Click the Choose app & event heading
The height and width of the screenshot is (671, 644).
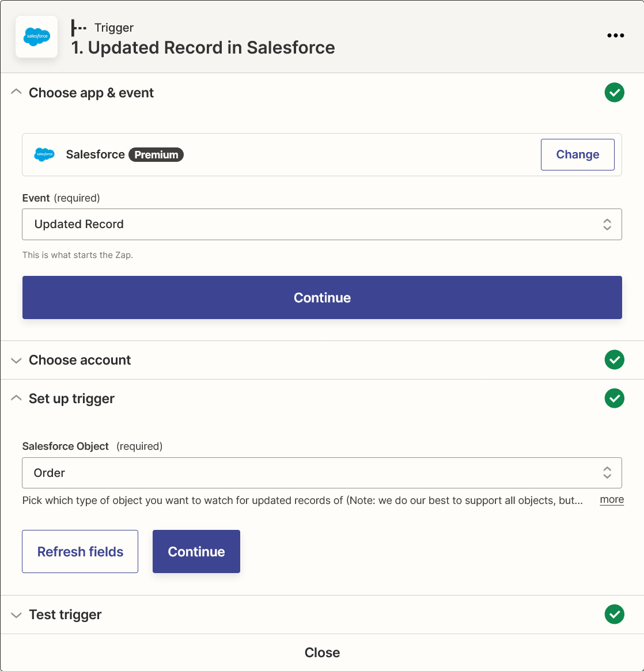pyautogui.click(x=91, y=93)
